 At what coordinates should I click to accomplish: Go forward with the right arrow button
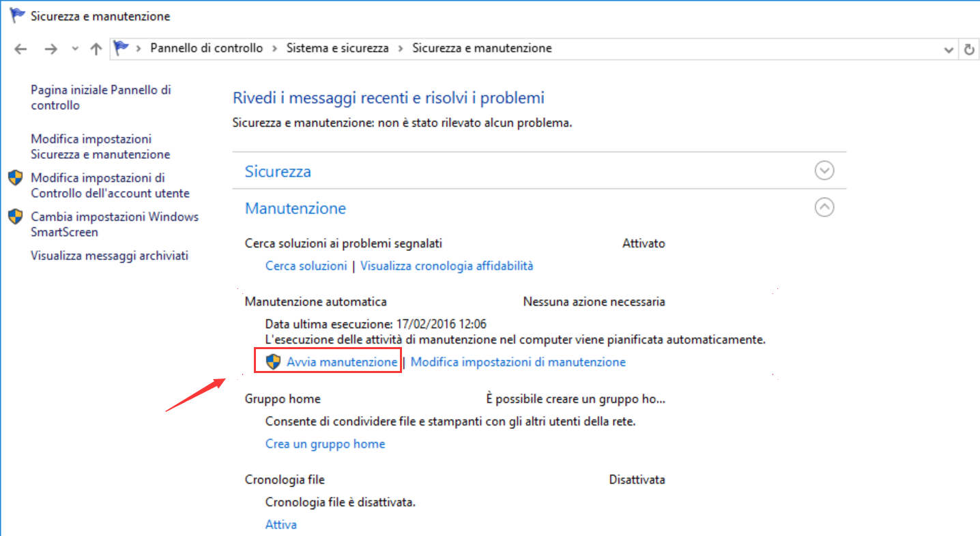(x=51, y=49)
